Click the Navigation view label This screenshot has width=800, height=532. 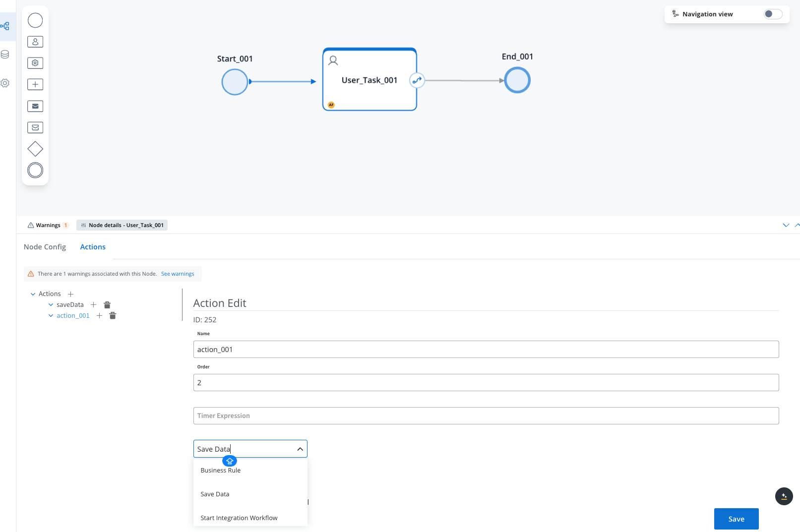[x=707, y=14]
